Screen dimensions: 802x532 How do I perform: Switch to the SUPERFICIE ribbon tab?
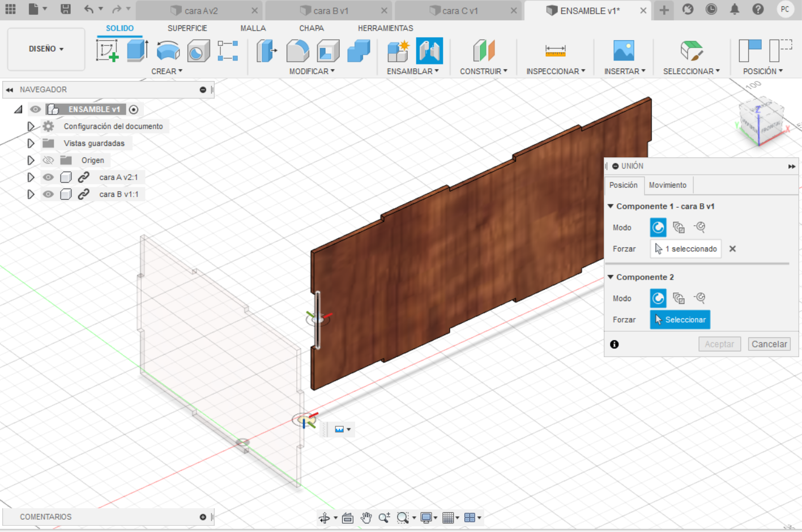(187, 28)
